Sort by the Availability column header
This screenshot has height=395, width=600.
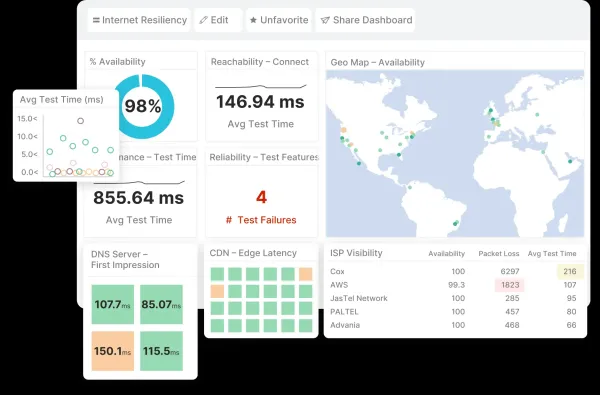(x=446, y=254)
